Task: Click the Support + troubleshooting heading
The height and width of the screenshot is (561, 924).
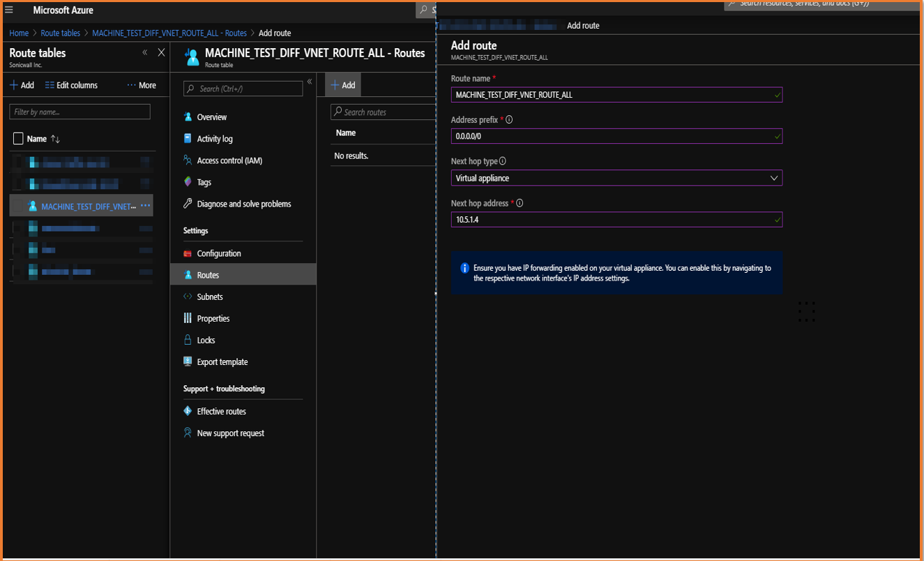Action: pos(224,389)
